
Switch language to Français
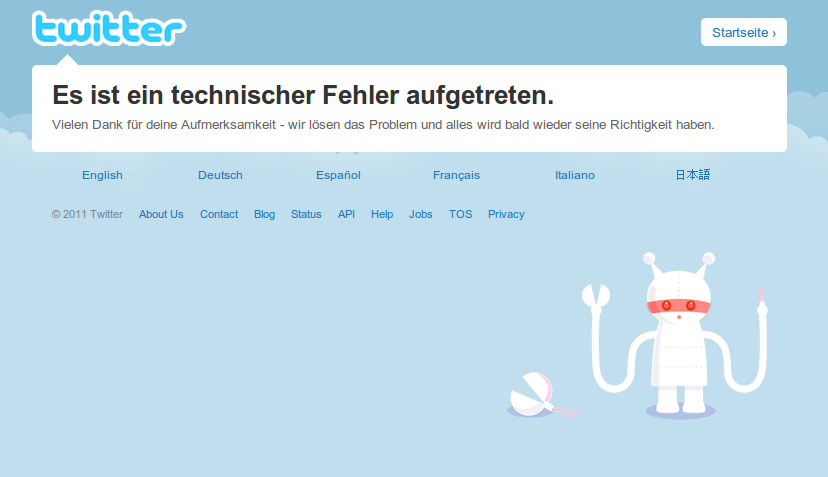point(456,175)
